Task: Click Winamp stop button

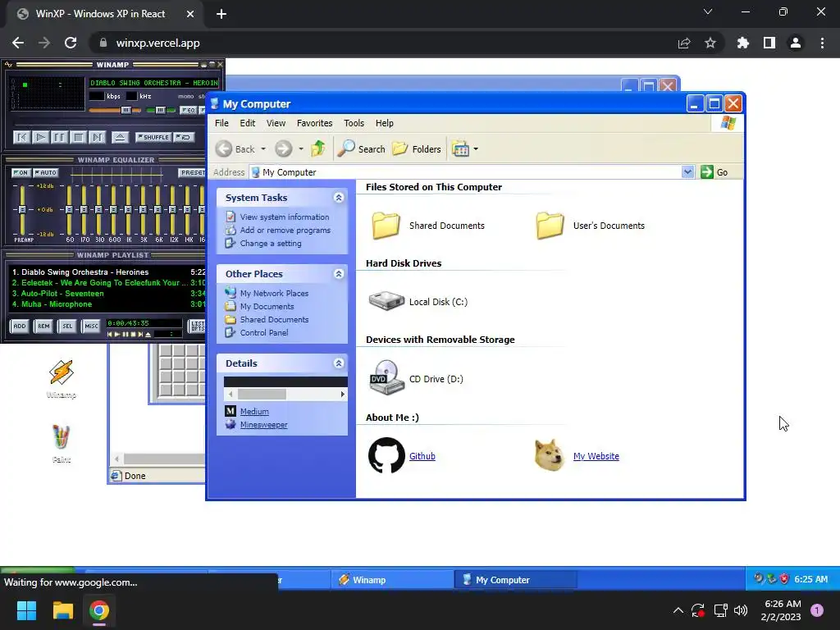Action: (x=78, y=138)
